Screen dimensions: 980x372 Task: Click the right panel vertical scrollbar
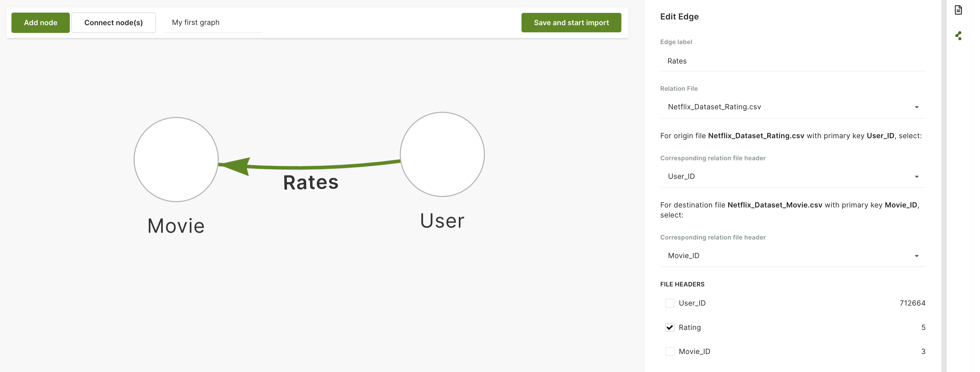[943, 186]
